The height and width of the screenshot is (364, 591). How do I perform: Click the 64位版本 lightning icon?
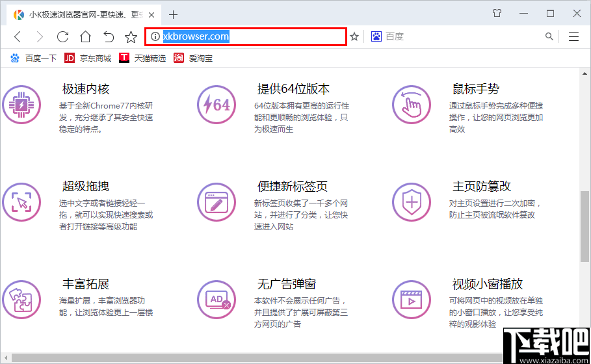[217, 105]
